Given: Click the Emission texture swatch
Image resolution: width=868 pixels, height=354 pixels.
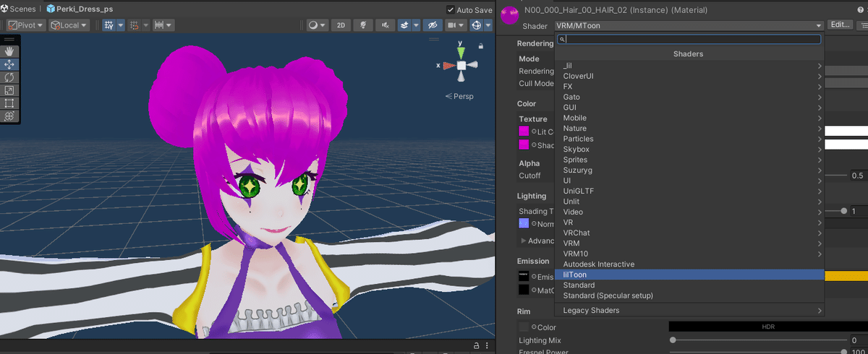Looking at the screenshot, I should [524, 277].
